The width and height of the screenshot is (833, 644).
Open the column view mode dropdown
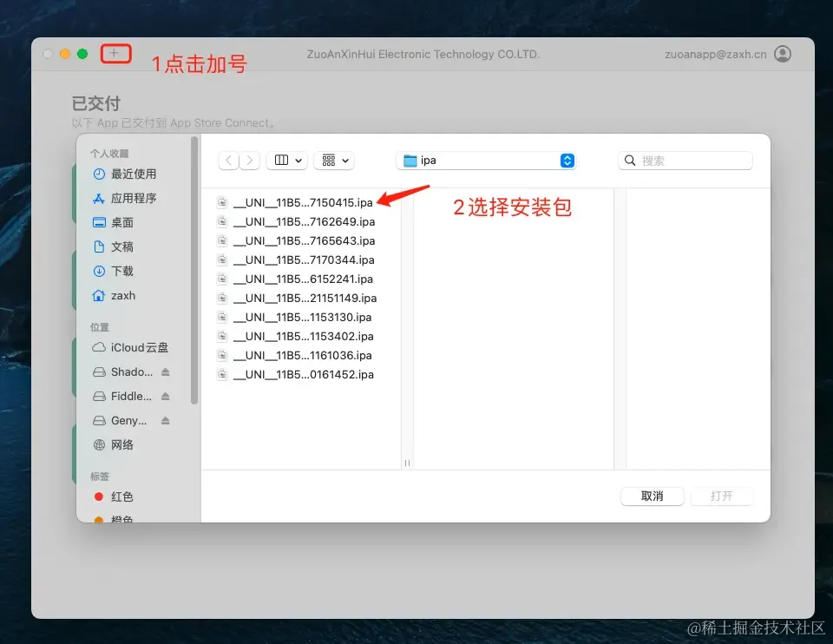[x=287, y=161]
